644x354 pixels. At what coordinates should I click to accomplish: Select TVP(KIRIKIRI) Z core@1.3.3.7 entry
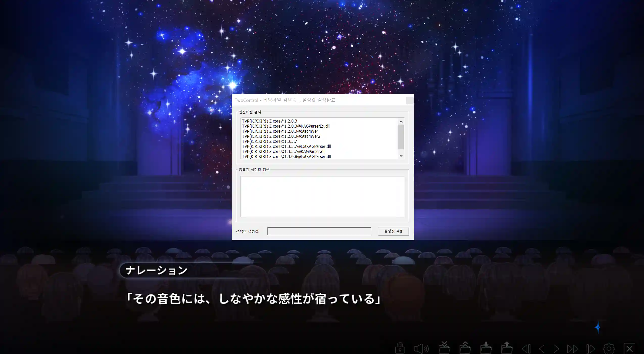click(320, 141)
